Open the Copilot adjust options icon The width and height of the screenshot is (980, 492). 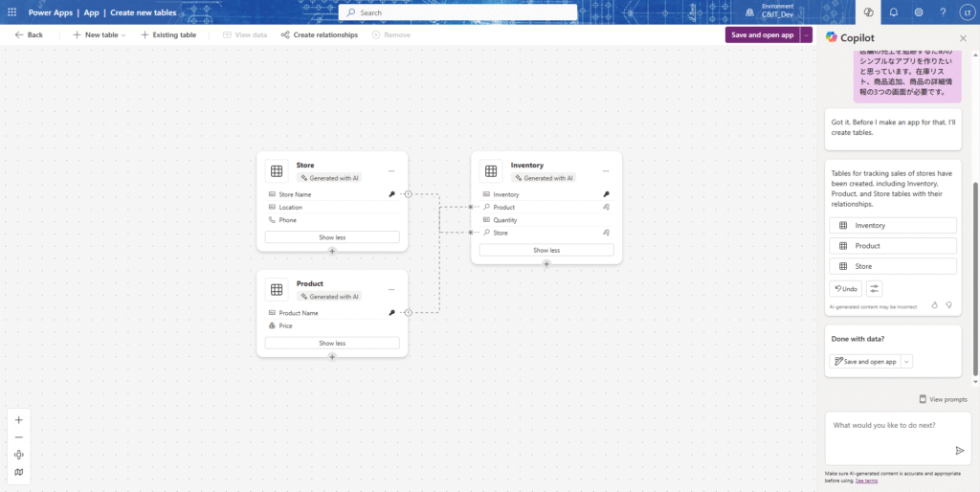click(874, 288)
